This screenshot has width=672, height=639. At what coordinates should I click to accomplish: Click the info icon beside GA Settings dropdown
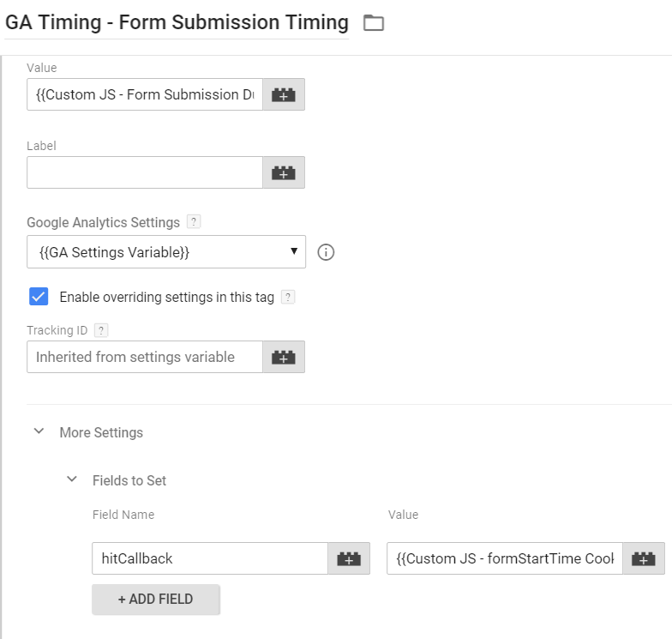coord(326,252)
